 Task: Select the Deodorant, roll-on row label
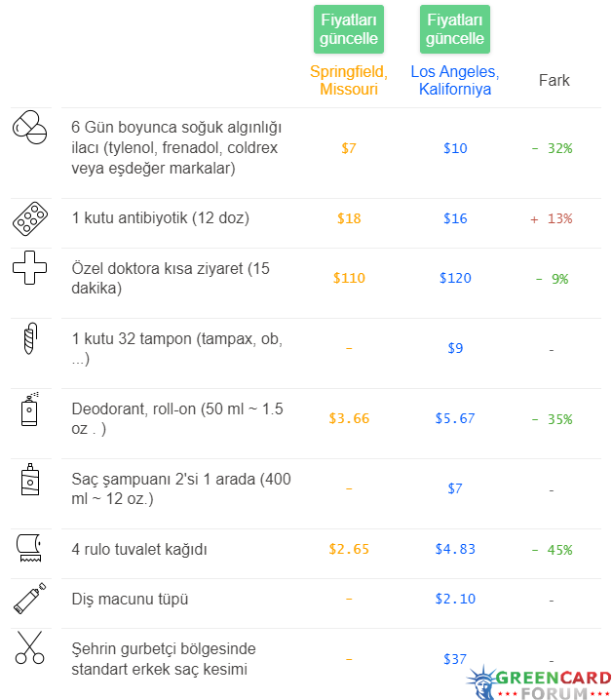click(177, 419)
